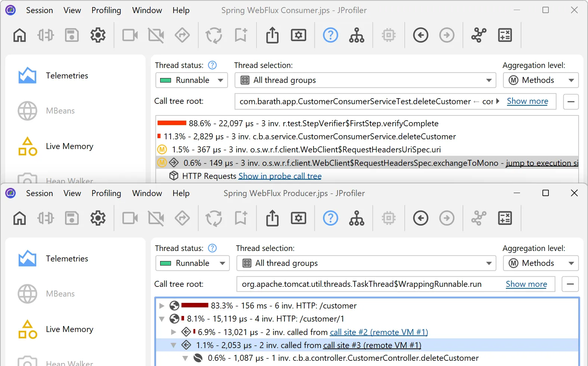Collapse call site #3 tree node
This screenshot has height=366, width=588.
174,345
